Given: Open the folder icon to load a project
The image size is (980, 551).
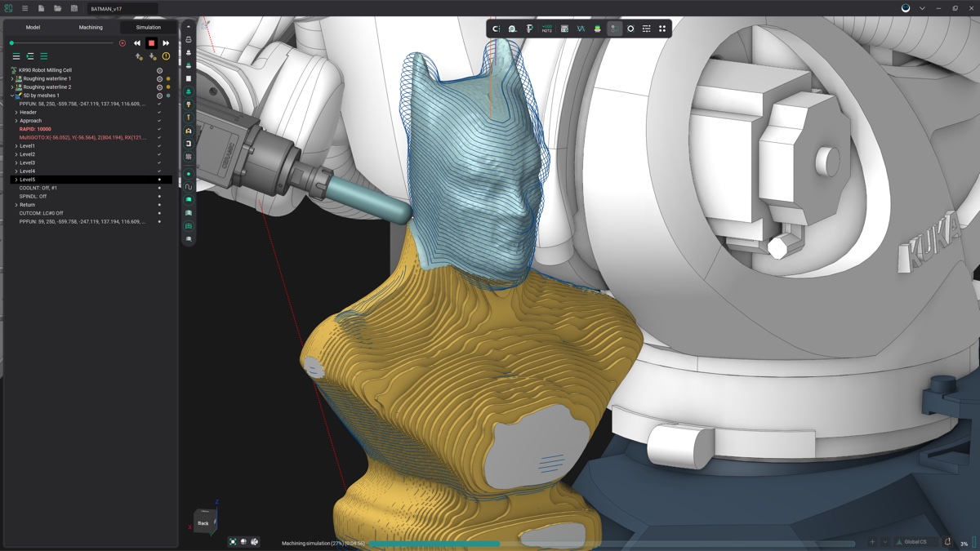Looking at the screenshot, I should pos(57,8).
